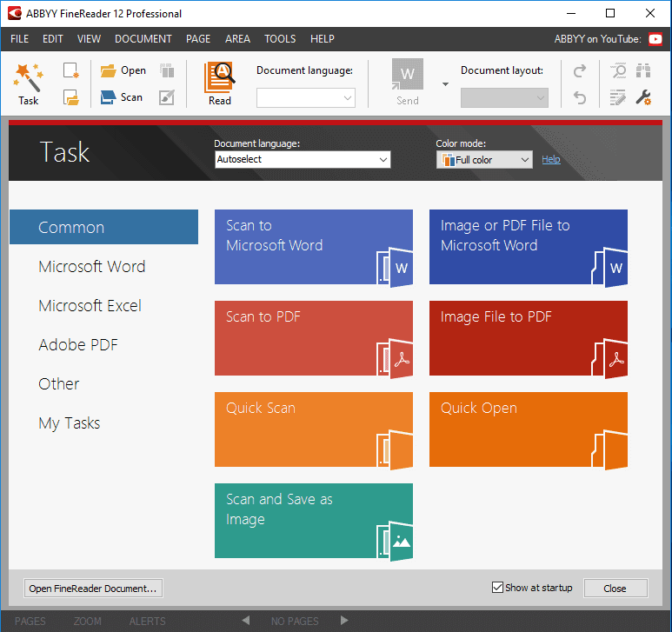Start the Scan and Save as Image task
Viewport: 672px width, 632px height.
coord(314,521)
